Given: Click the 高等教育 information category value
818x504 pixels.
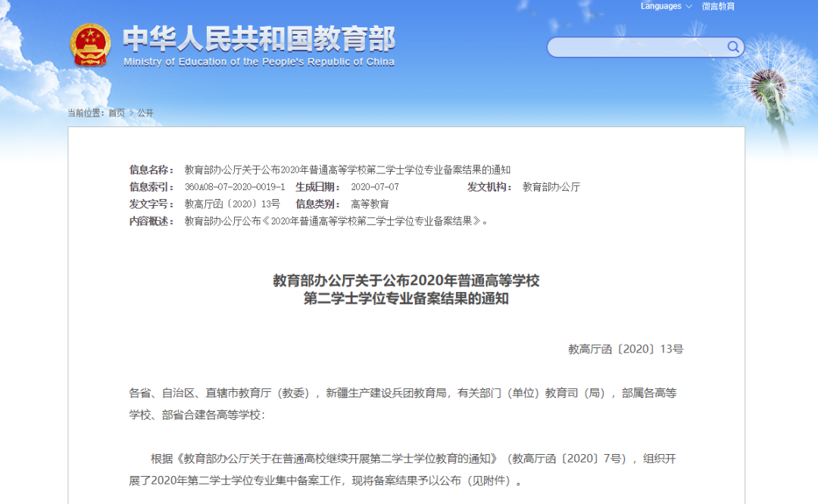Looking at the screenshot, I should (370, 204).
